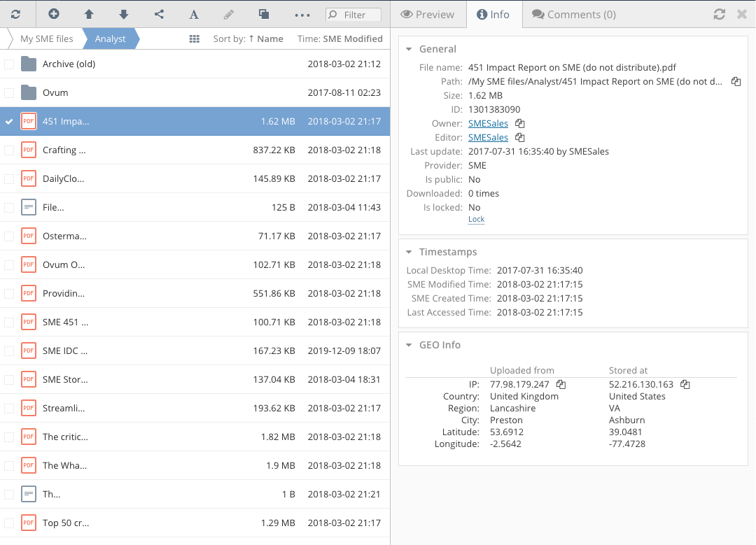Click the refresh icon in the file toolbar
756x545 pixels.
pos(15,14)
